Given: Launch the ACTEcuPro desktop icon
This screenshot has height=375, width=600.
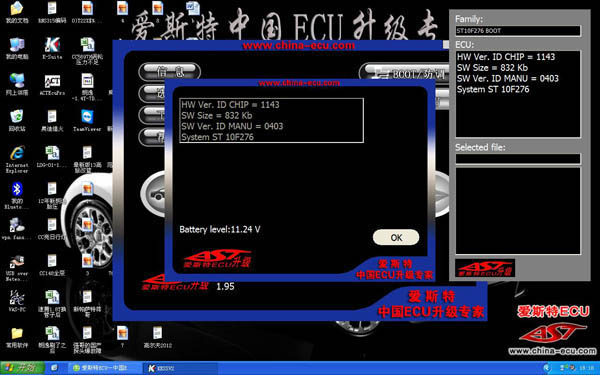Looking at the screenshot, I should point(52,85).
